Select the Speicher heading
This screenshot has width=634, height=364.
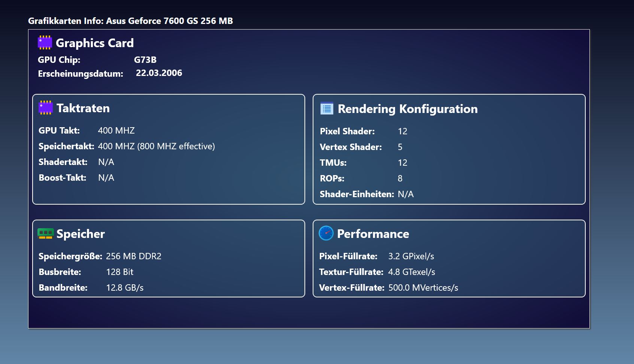click(x=81, y=234)
